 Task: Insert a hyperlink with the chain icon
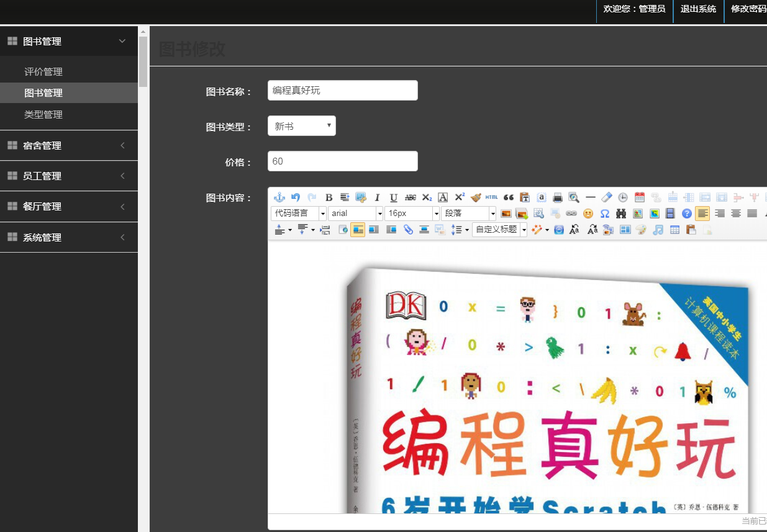[x=571, y=214]
